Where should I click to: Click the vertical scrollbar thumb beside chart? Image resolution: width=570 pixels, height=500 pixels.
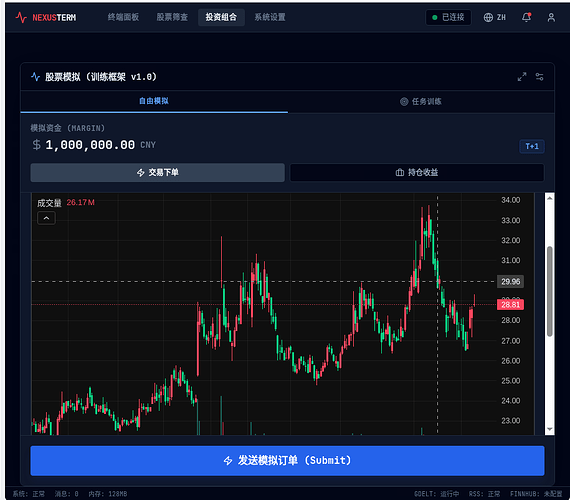pyautogui.click(x=550, y=291)
